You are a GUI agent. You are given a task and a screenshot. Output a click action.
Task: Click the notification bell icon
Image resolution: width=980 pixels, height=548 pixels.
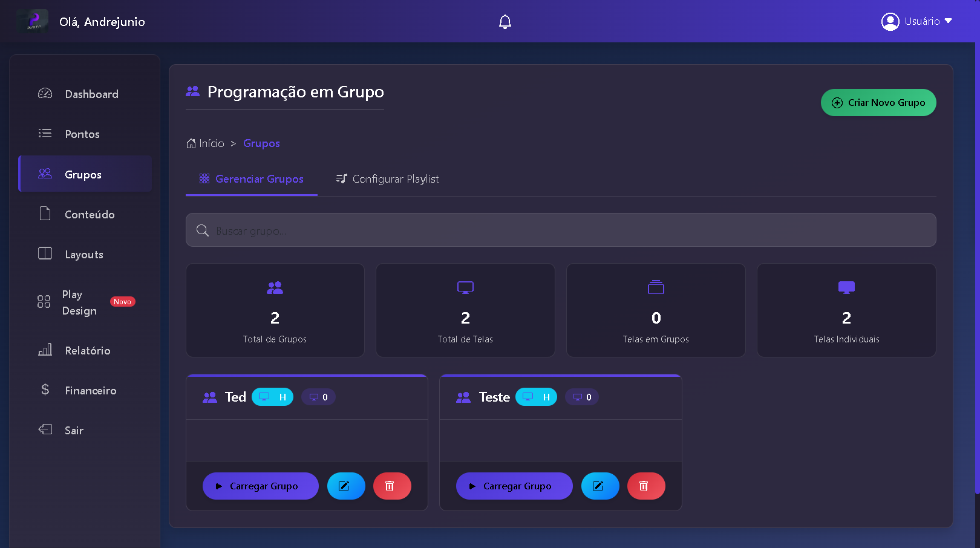coord(505,21)
